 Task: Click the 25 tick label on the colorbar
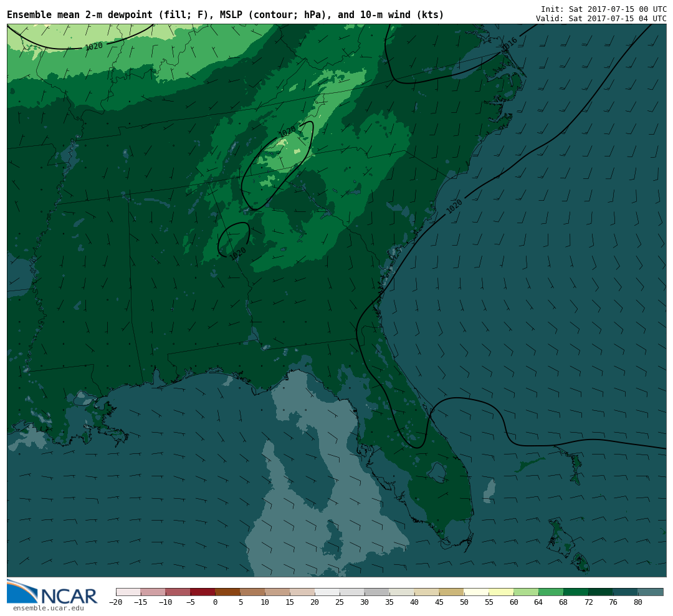[340, 602]
